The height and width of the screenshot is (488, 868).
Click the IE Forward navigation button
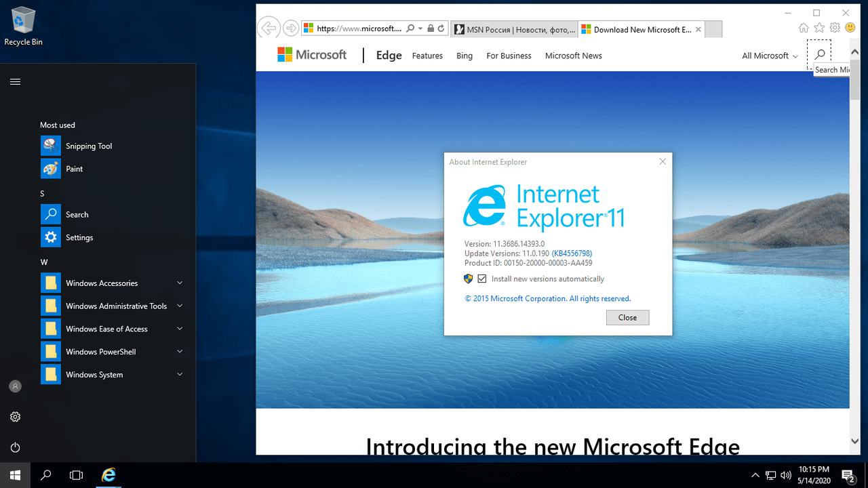coord(290,28)
